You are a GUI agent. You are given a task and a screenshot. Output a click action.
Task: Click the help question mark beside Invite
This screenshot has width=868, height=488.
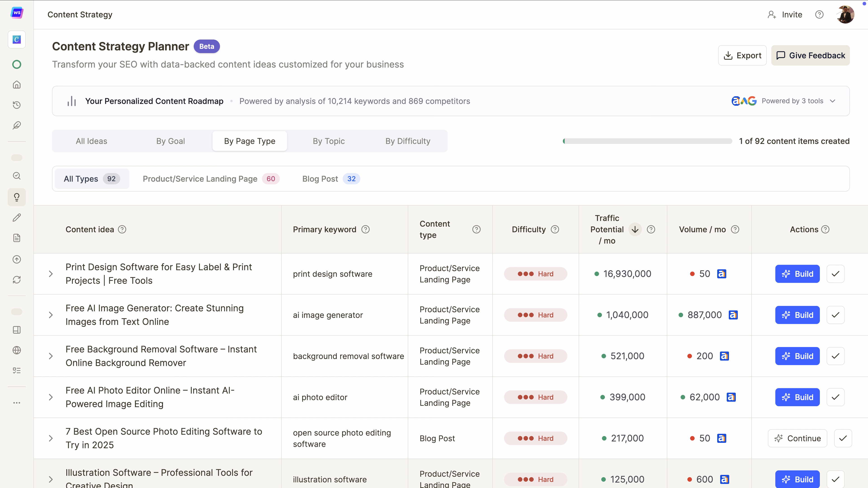819,14
